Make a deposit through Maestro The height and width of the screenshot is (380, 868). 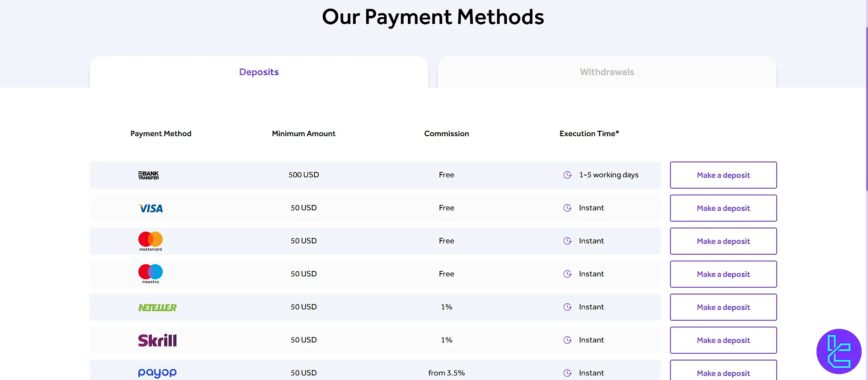(723, 274)
